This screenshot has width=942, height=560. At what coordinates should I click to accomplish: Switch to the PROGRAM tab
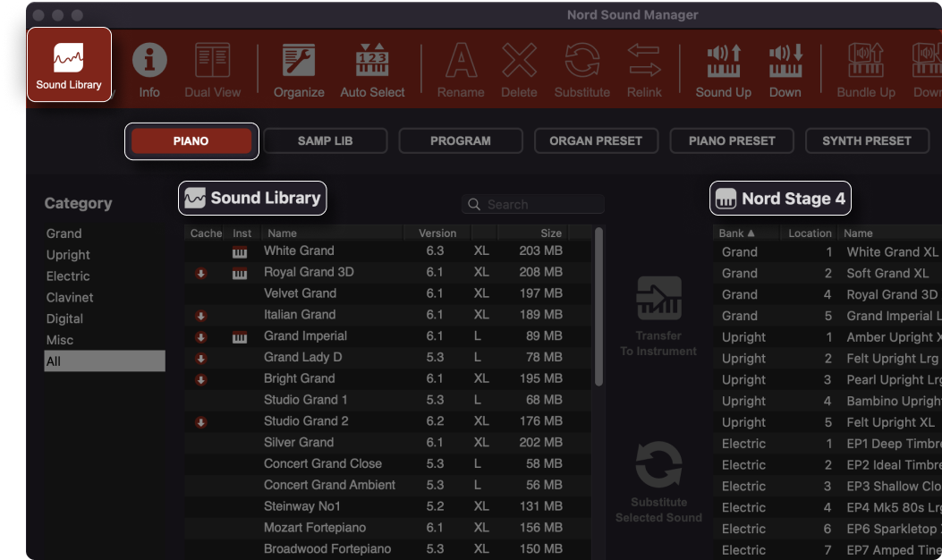460,141
